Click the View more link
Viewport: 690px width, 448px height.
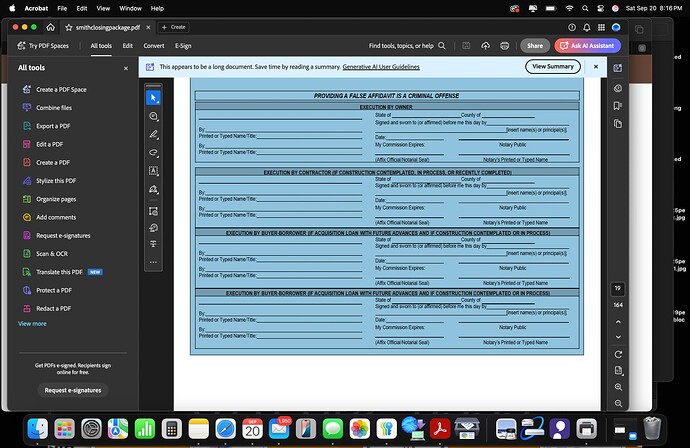pos(32,323)
